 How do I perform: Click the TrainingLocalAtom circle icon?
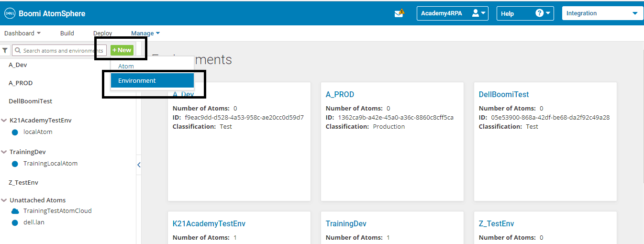point(15,164)
